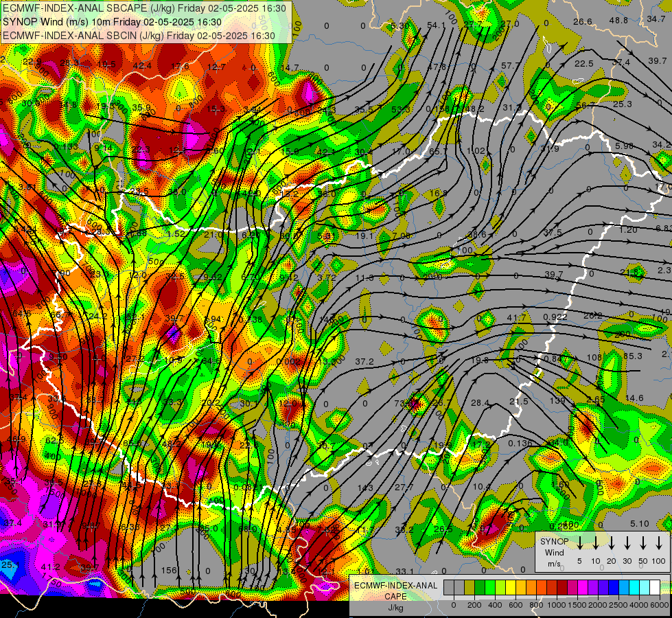Pick the dark red 1000–1500 CAPE swatch
Screen dimensions: 672x618
(x=562, y=587)
